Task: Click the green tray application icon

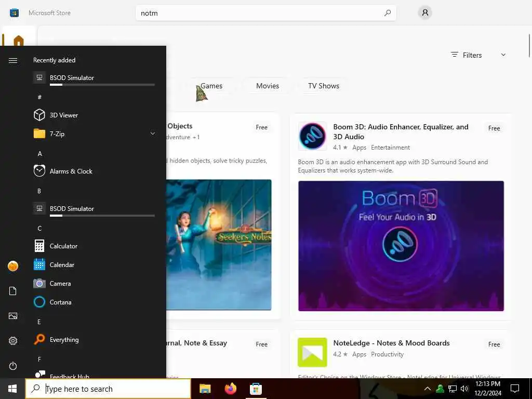Action: coord(440,389)
